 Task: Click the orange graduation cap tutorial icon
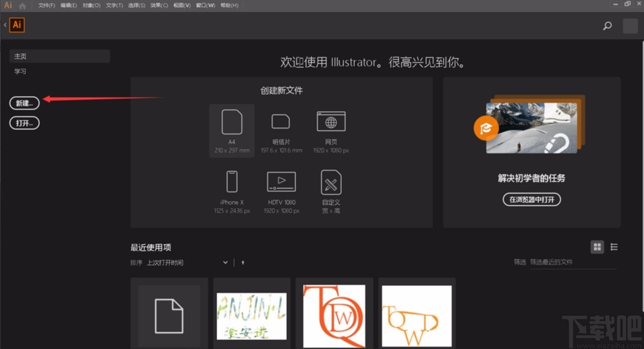pyautogui.click(x=486, y=129)
